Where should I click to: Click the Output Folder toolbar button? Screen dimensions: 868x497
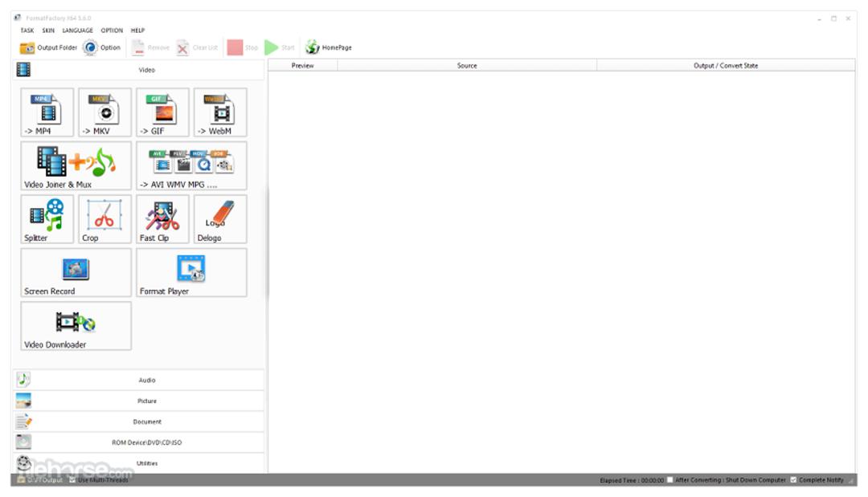pos(48,47)
